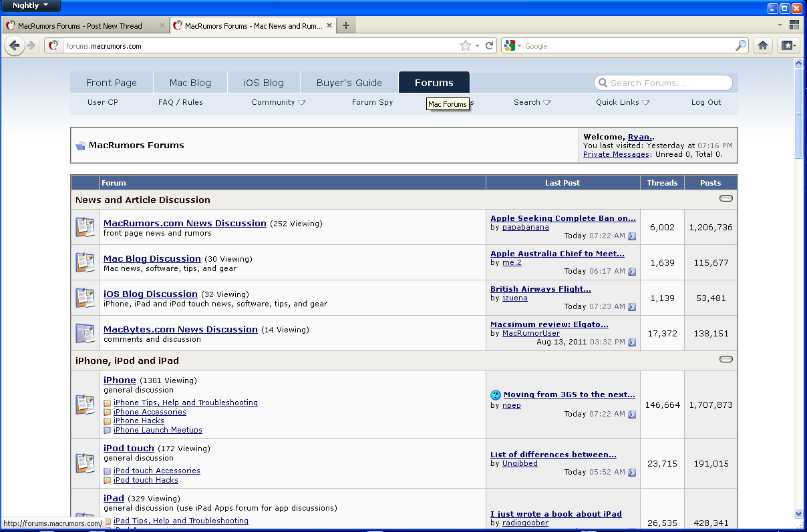Click iPod touch forum status icon
This screenshot has width=807, height=532.
[x=85, y=463]
